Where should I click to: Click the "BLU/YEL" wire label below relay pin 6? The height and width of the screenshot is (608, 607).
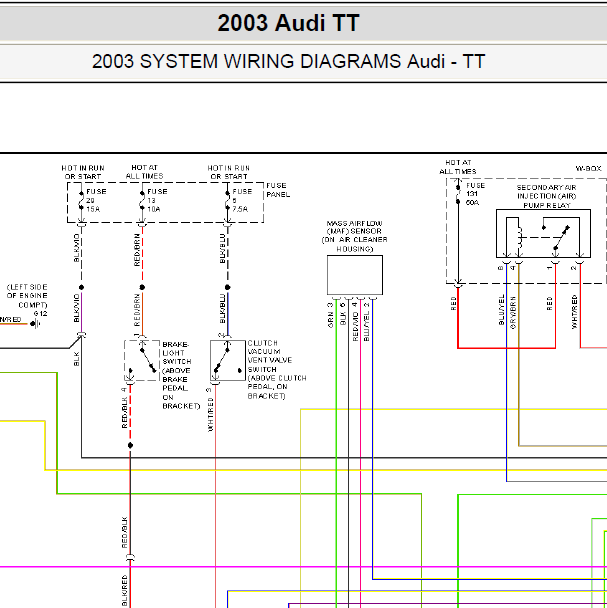point(501,309)
